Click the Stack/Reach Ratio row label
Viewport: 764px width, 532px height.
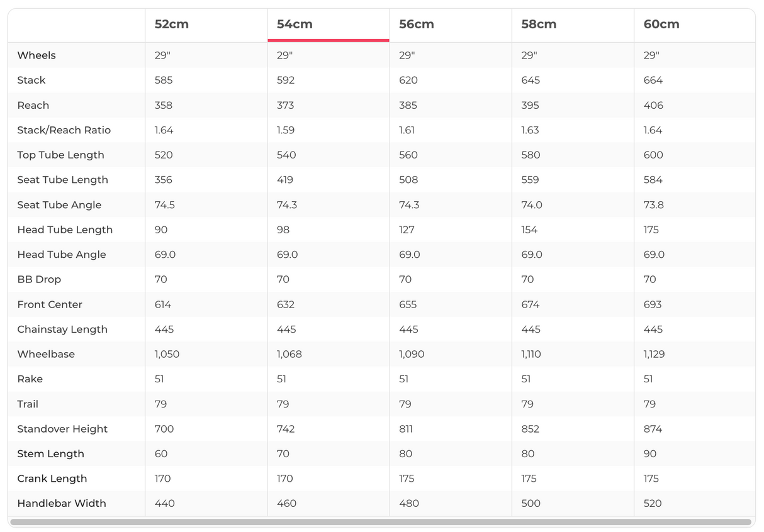pos(64,130)
